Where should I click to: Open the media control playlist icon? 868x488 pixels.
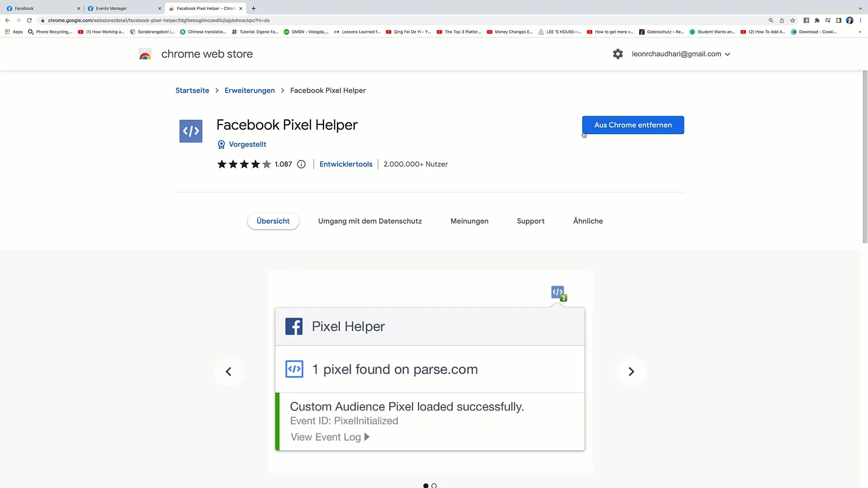(x=828, y=20)
